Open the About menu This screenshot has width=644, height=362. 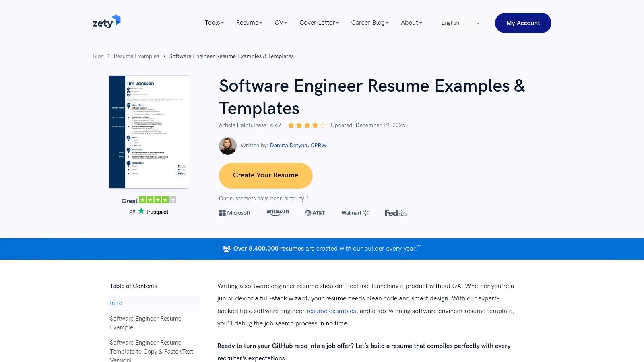(411, 23)
